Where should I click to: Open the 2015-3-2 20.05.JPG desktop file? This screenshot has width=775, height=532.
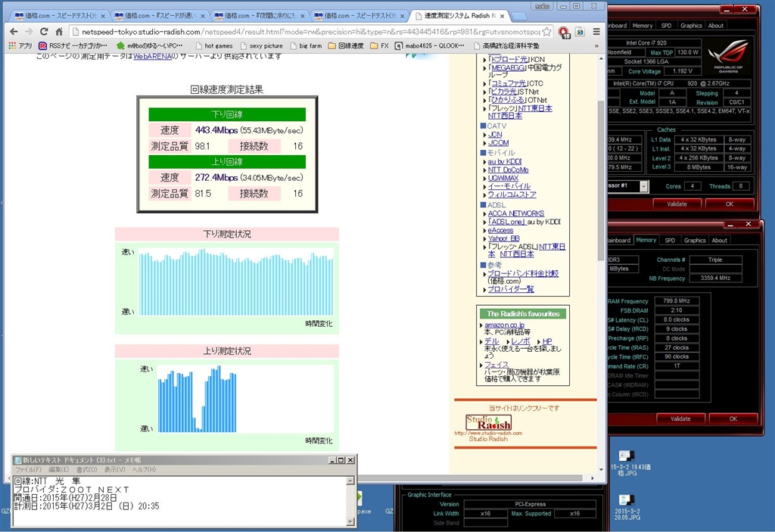pos(627,507)
